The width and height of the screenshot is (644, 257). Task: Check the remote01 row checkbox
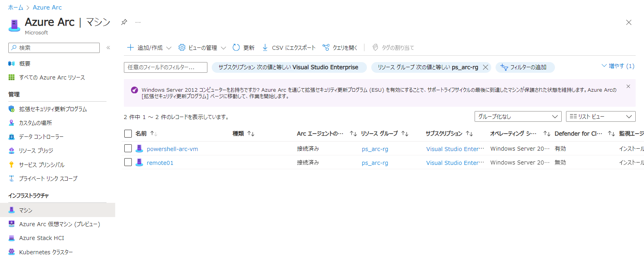click(128, 162)
